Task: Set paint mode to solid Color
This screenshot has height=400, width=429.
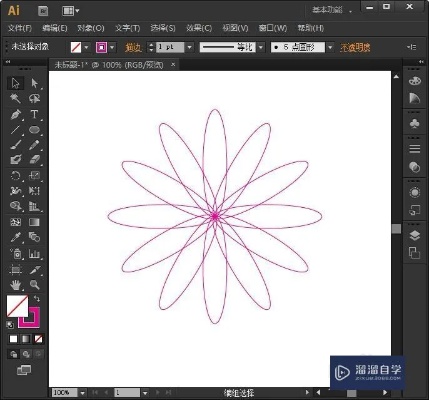Action: pyautogui.click(x=13, y=339)
